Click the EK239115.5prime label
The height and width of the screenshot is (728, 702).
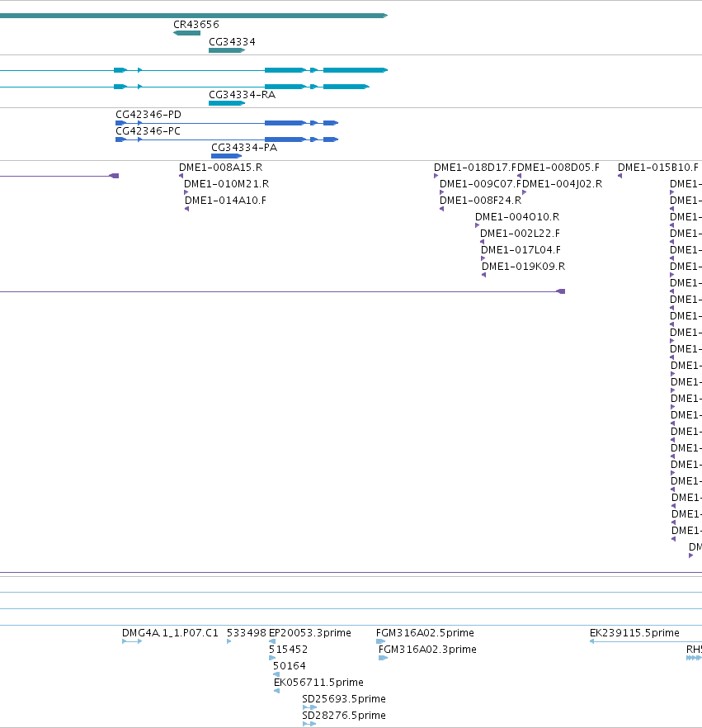tap(634, 633)
